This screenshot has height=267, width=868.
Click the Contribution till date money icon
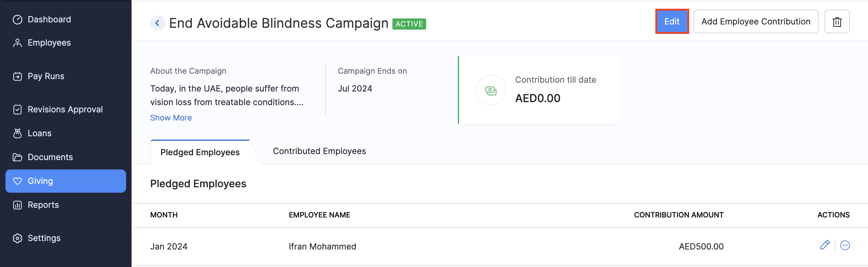tap(491, 91)
